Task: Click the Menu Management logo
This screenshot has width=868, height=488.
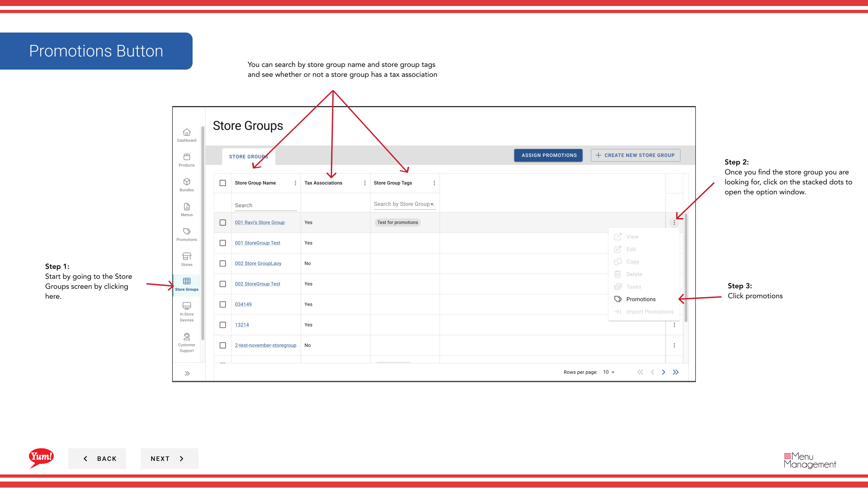Action: tap(810, 460)
